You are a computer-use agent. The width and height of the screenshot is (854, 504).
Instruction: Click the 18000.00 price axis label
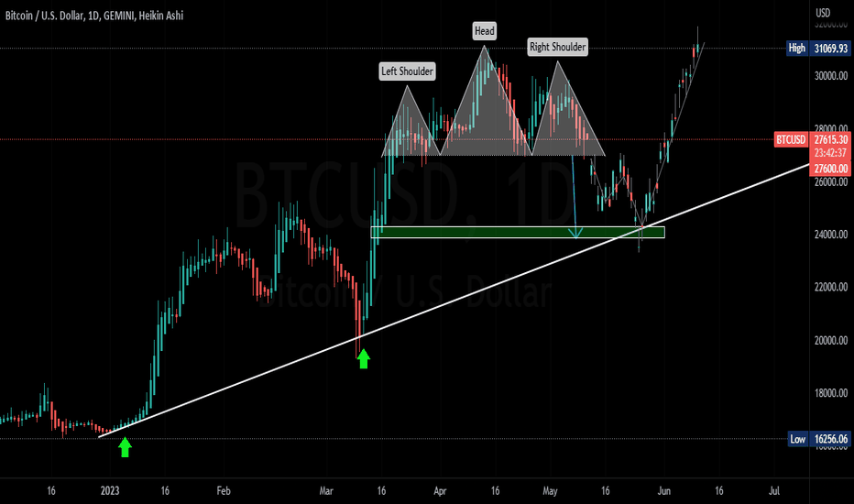coord(830,393)
